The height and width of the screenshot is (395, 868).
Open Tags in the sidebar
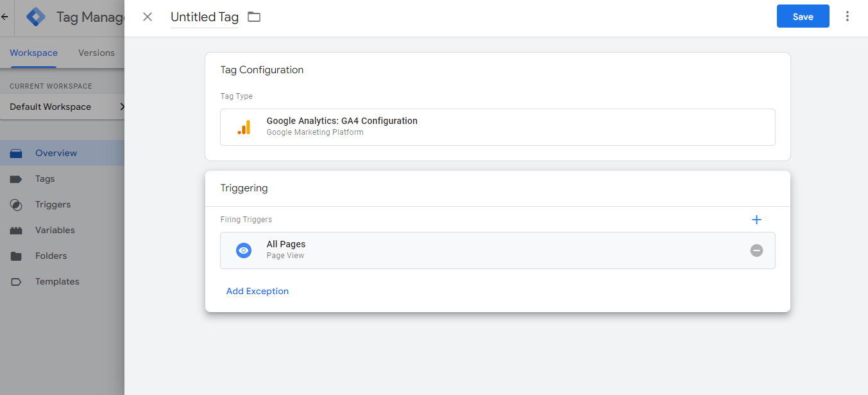[x=45, y=179]
